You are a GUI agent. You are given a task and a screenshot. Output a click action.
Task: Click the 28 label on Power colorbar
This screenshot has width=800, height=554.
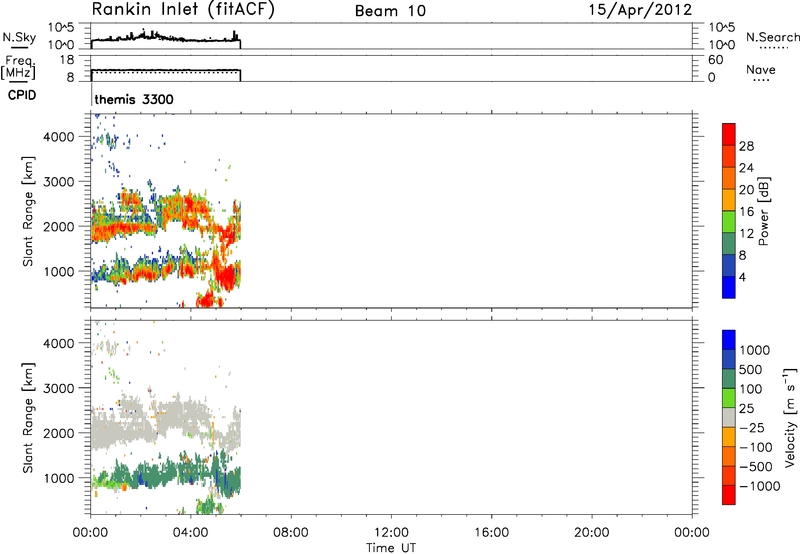pos(746,146)
